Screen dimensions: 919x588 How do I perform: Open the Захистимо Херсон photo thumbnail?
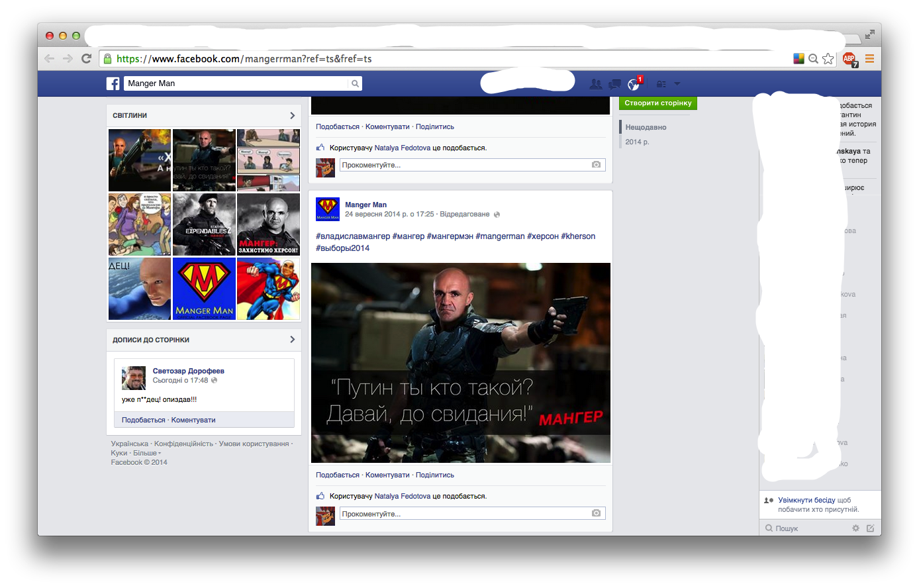click(x=268, y=224)
